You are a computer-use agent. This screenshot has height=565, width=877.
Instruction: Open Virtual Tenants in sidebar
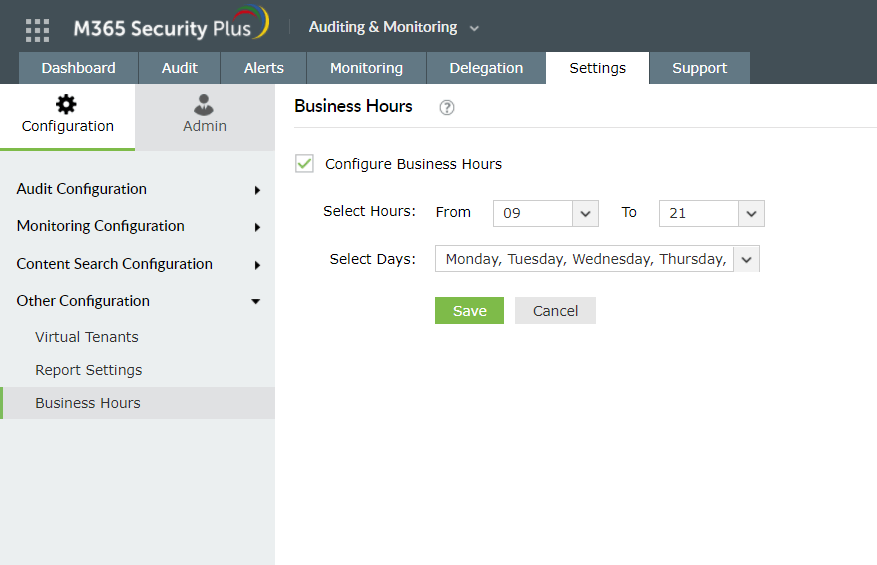(x=87, y=337)
